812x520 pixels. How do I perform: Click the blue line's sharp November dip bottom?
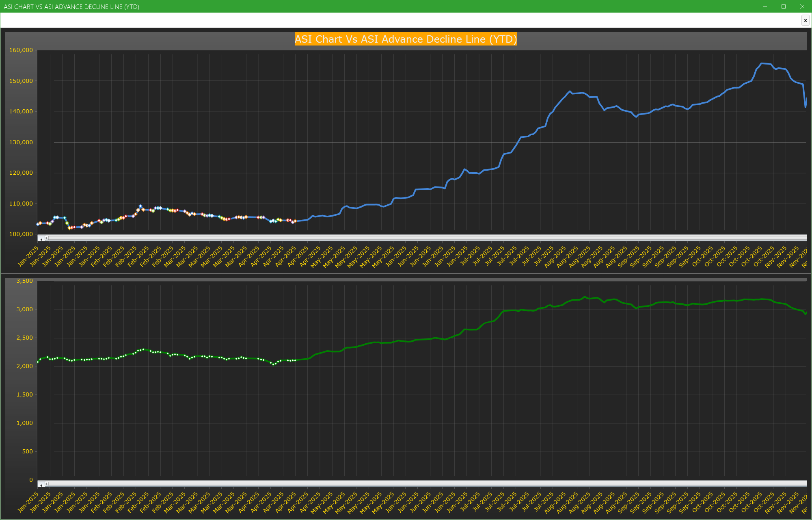pyautogui.click(x=806, y=107)
